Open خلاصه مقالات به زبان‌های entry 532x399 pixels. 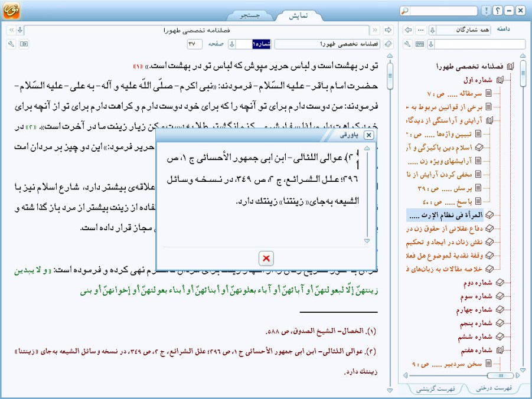(445, 269)
